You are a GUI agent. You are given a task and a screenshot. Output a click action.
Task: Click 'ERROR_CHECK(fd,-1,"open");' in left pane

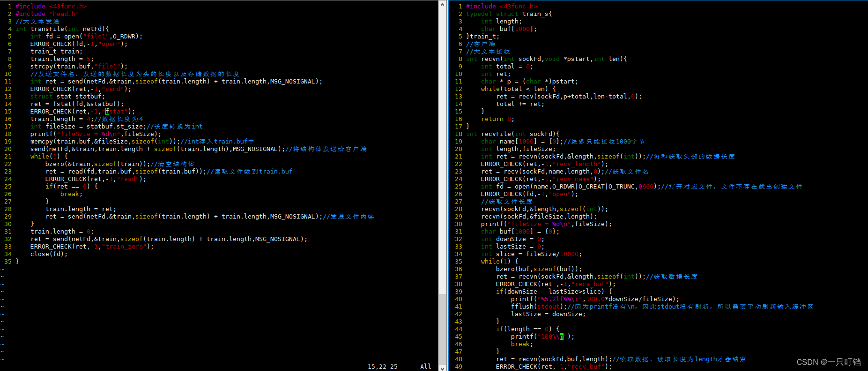79,44
